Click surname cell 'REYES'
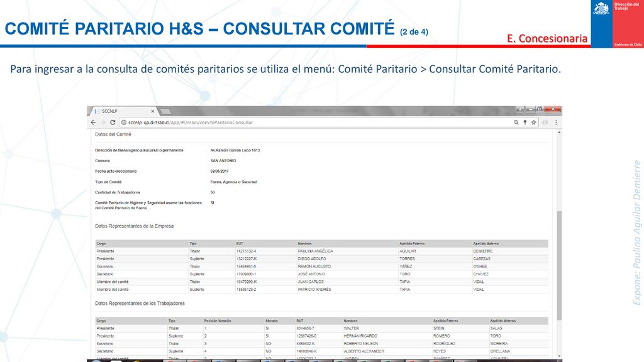 (439, 351)
